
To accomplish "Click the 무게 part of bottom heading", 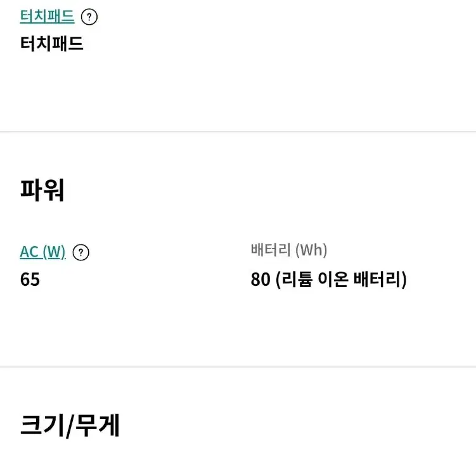I will [97, 425].
